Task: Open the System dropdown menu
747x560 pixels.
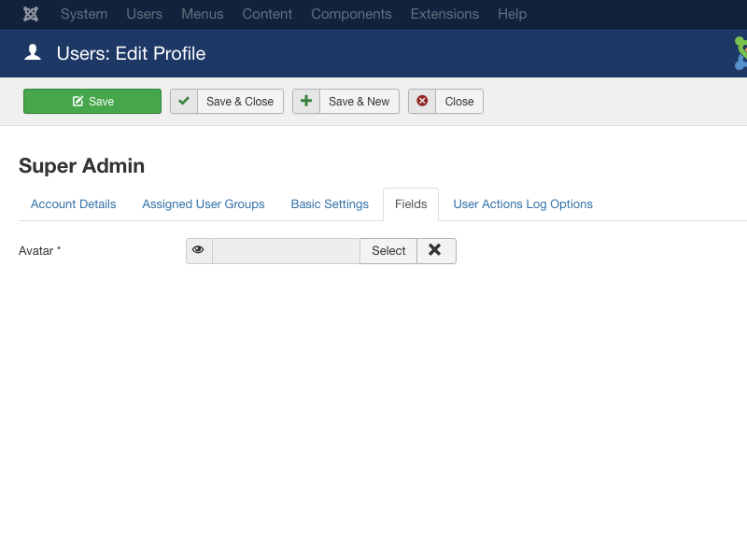Action: pos(84,14)
